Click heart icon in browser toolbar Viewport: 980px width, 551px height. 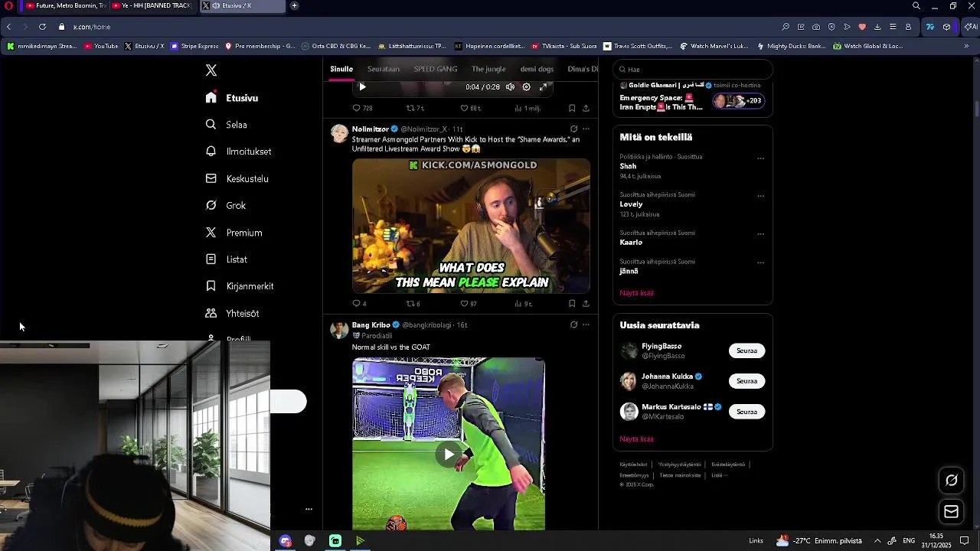(x=862, y=27)
